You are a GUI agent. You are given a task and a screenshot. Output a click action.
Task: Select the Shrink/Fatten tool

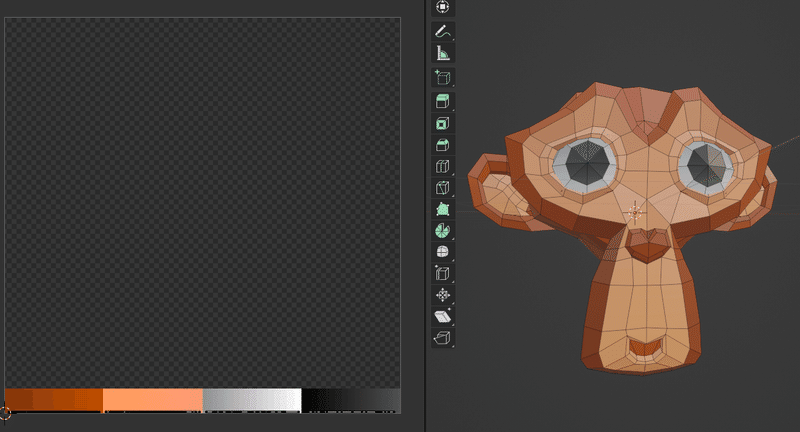click(x=442, y=295)
